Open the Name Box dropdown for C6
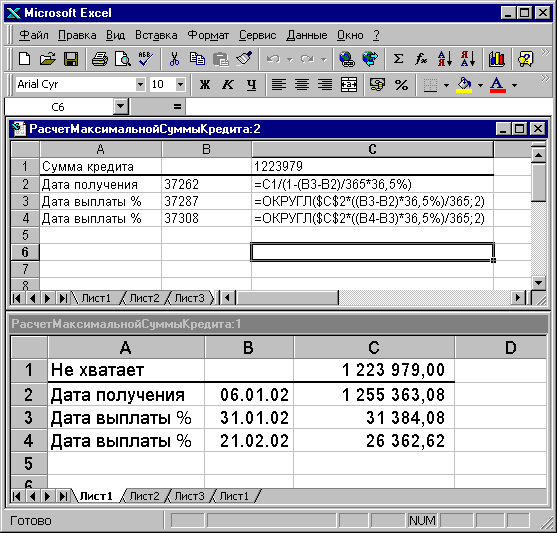Viewport: 557px width, 533px height. coord(121,106)
